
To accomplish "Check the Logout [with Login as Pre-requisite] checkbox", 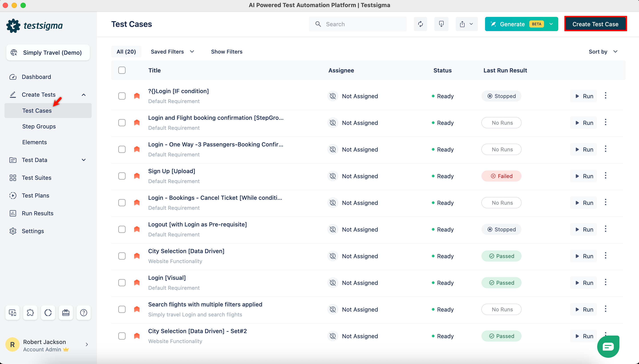I will 122,229.
